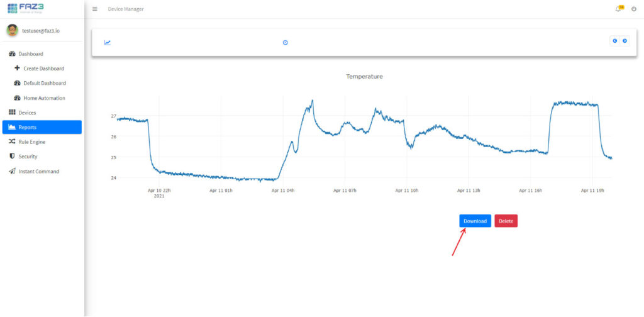
Task: Open Create Dashboard
Action: pyautogui.click(x=43, y=69)
